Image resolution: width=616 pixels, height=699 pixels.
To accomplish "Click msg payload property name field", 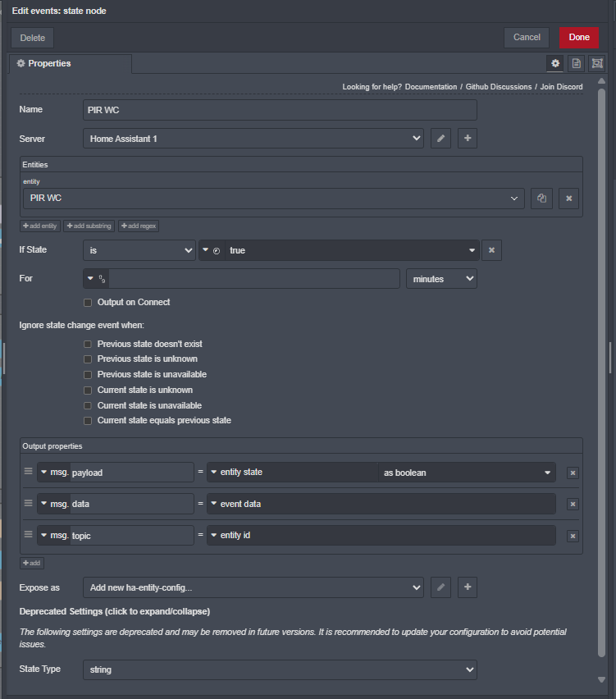I will (x=132, y=473).
